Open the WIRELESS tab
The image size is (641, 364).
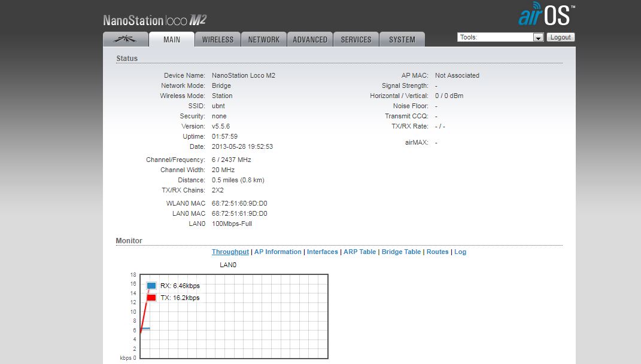coord(217,39)
